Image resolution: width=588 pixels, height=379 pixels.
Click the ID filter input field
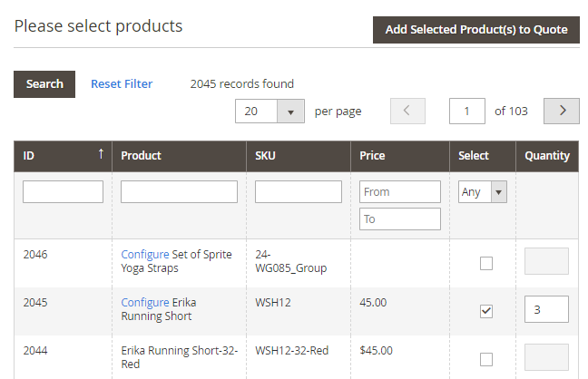[x=64, y=192]
